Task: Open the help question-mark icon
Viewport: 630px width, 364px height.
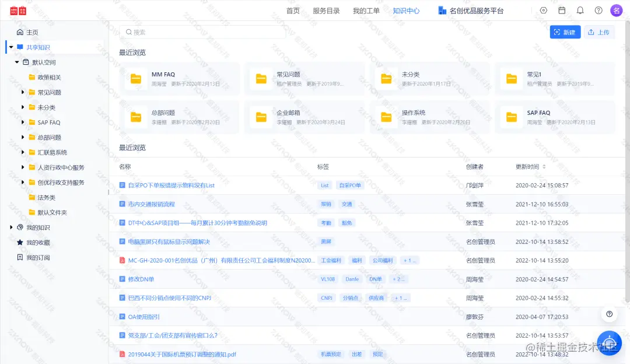Action: point(598,10)
